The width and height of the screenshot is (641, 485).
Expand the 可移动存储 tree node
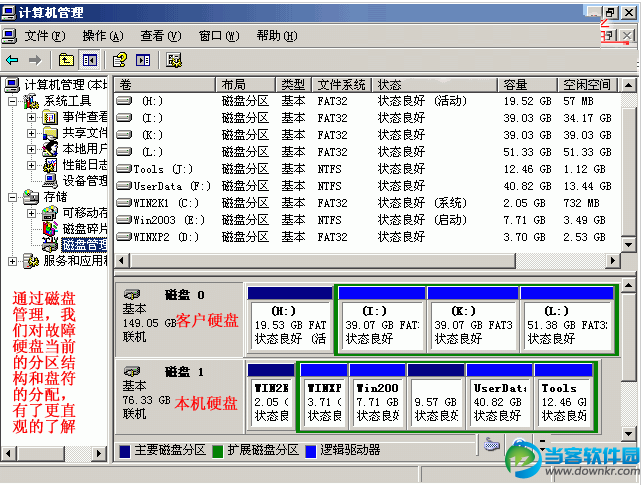tap(31, 213)
